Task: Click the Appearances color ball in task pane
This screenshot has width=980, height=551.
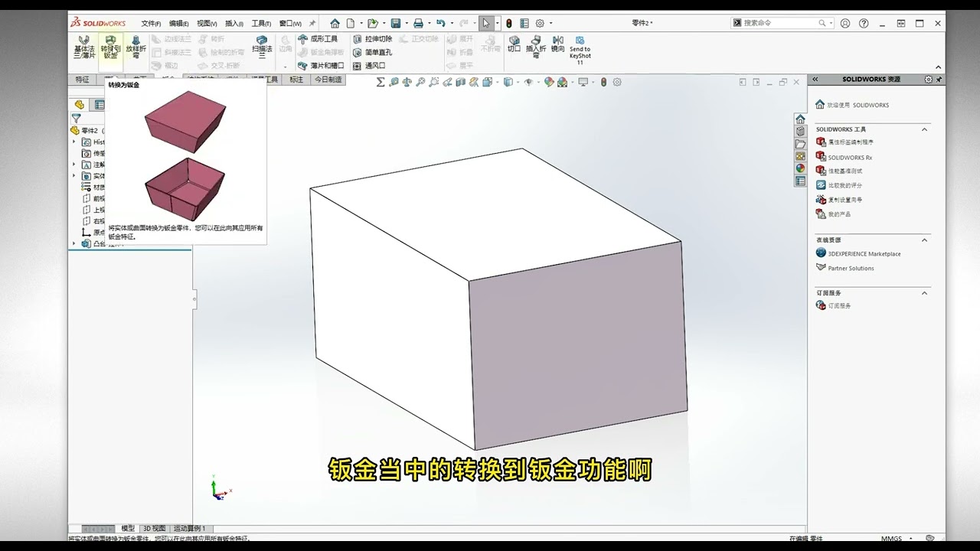Action: (x=800, y=168)
